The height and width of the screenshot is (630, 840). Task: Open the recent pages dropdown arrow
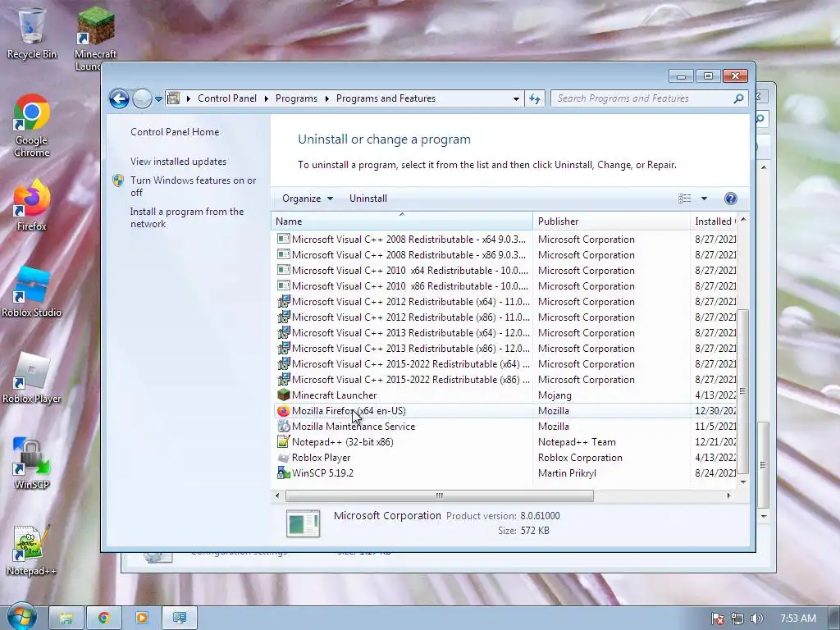[158, 99]
